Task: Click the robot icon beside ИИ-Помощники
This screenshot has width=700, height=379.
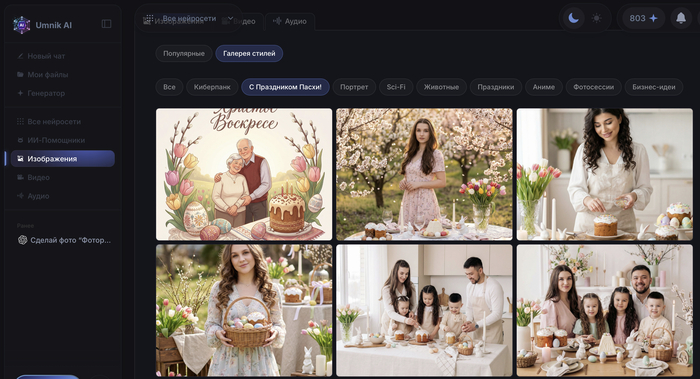Action: pyautogui.click(x=20, y=140)
